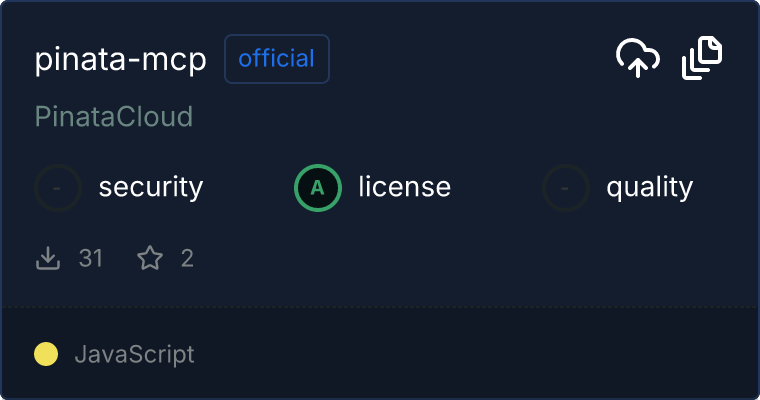This screenshot has height=400, width=760.
Task: Open the pinata-mcp server title
Action: pos(121,60)
